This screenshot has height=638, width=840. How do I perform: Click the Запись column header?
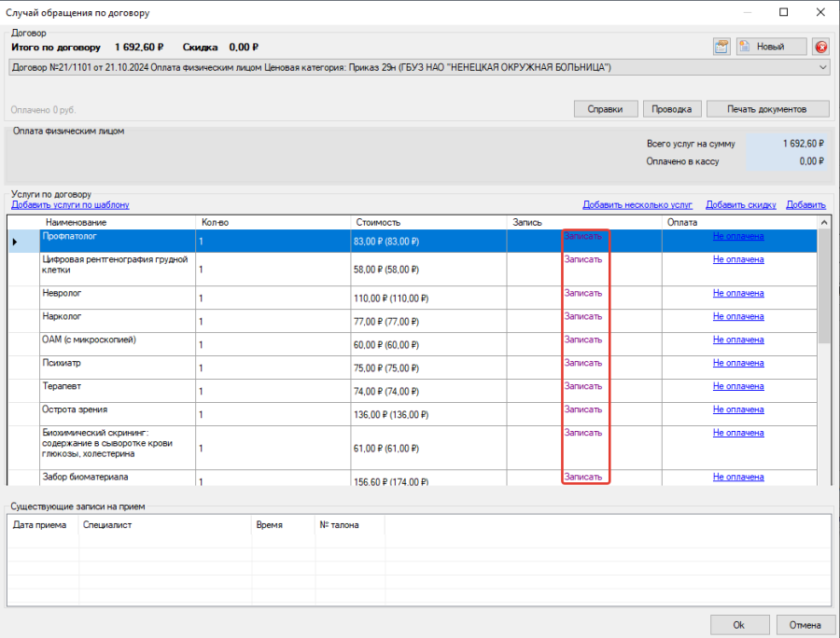coord(584,222)
